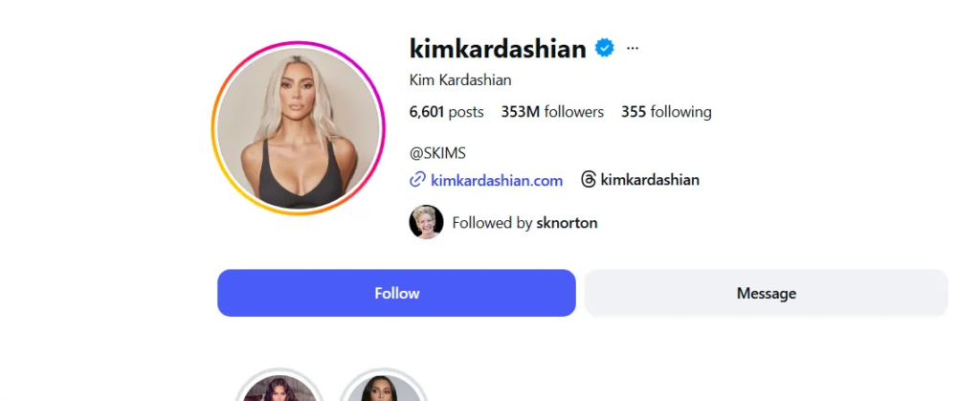Click the Message button
Image resolution: width=980 pixels, height=401 pixels.
point(767,293)
